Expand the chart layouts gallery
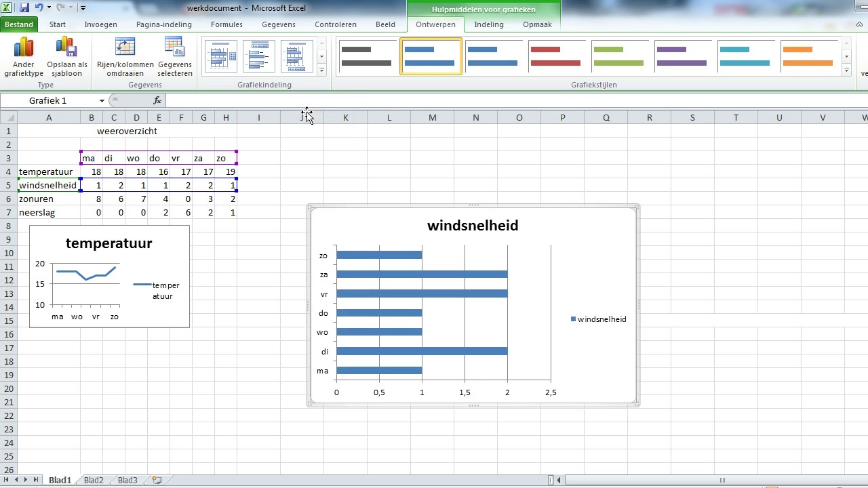The height and width of the screenshot is (488, 868). [321, 70]
